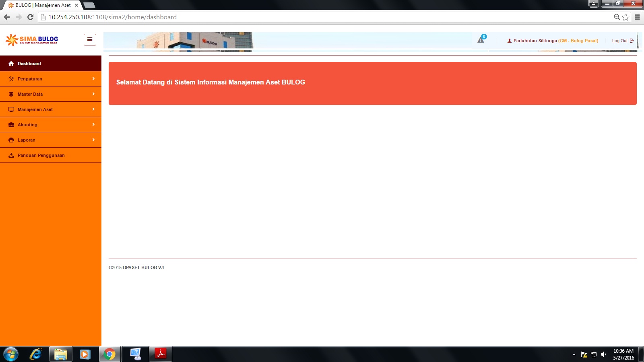Open the notification alert bell icon
The image size is (644, 362).
click(x=481, y=39)
